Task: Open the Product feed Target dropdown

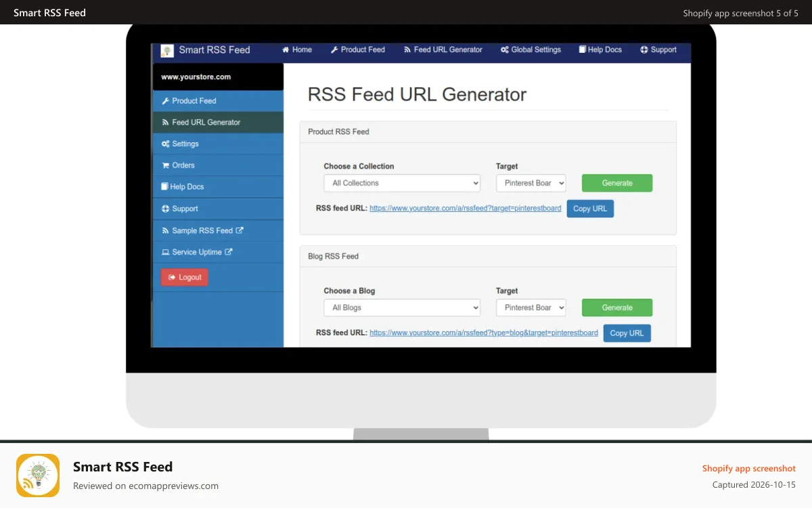Action: (531, 183)
